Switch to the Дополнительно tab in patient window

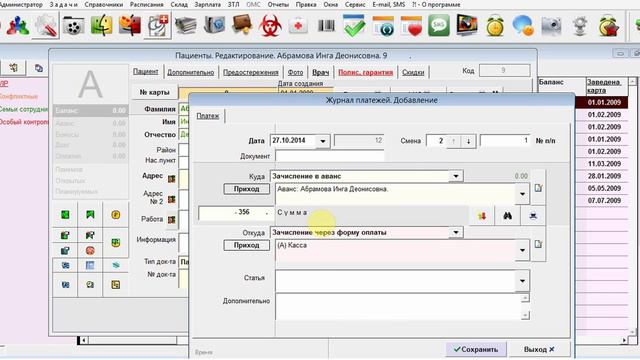(x=191, y=72)
